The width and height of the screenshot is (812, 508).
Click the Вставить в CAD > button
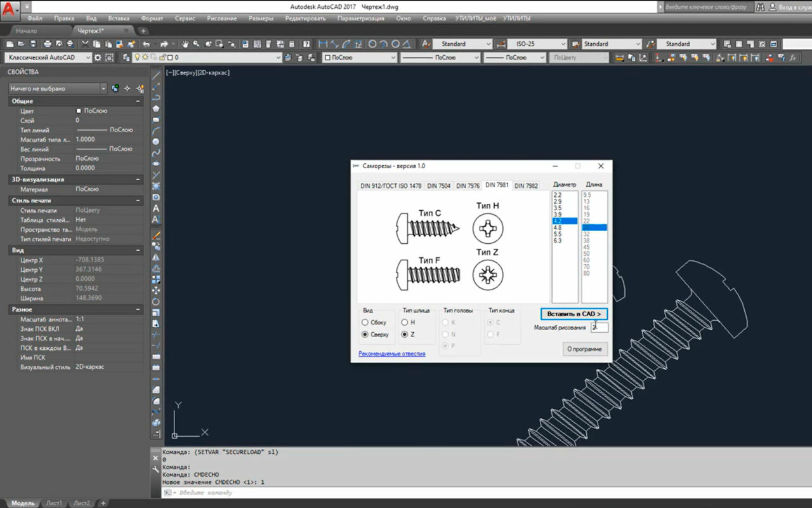(574, 314)
